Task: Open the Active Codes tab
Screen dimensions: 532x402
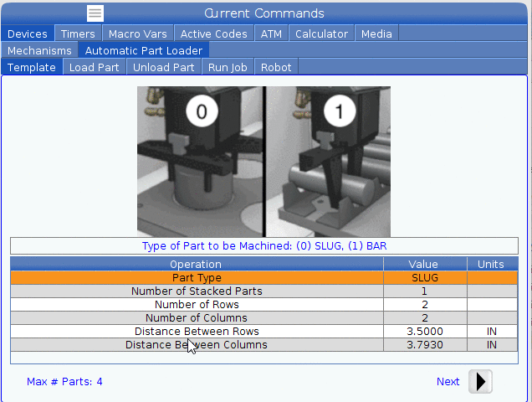Action: point(213,33)
